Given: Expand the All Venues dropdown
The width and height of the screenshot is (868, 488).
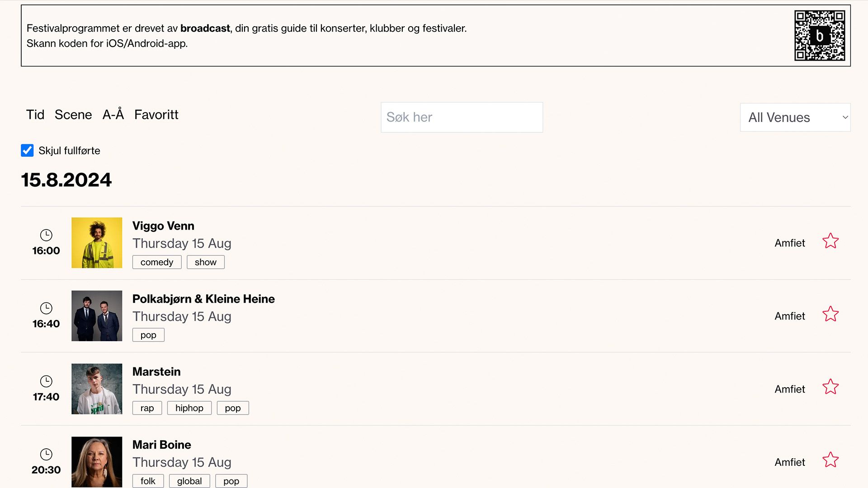Looking at the screenshot, I should [x=796, y=117].
